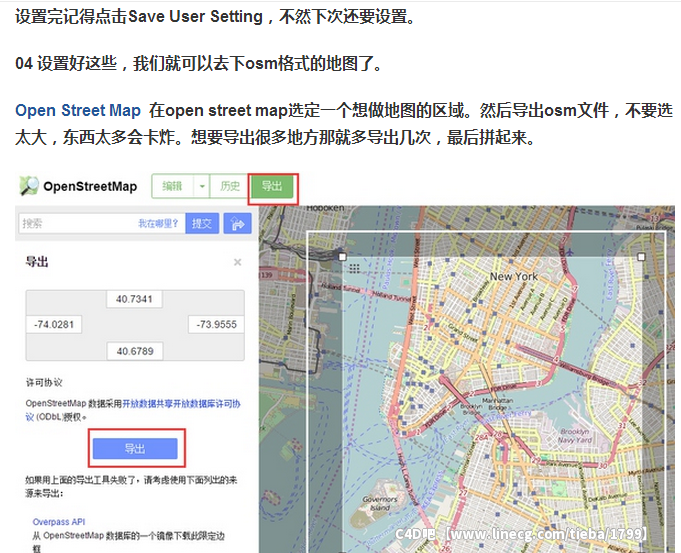This screenshot has width=681, height=553.
Task: Click the Brooklyn Navy Yard map label
Action: pos(575,436)
